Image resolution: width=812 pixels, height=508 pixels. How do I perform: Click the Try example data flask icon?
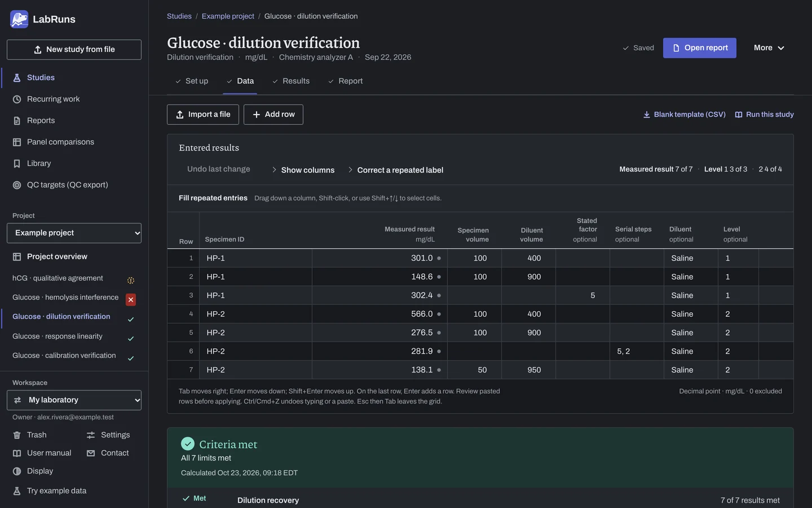pos(17,491)
